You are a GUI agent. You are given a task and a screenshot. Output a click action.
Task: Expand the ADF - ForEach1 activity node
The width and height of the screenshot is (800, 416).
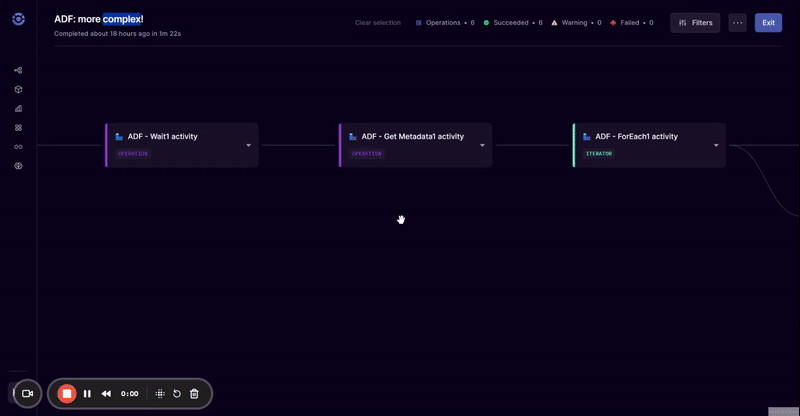click(716, 145)
